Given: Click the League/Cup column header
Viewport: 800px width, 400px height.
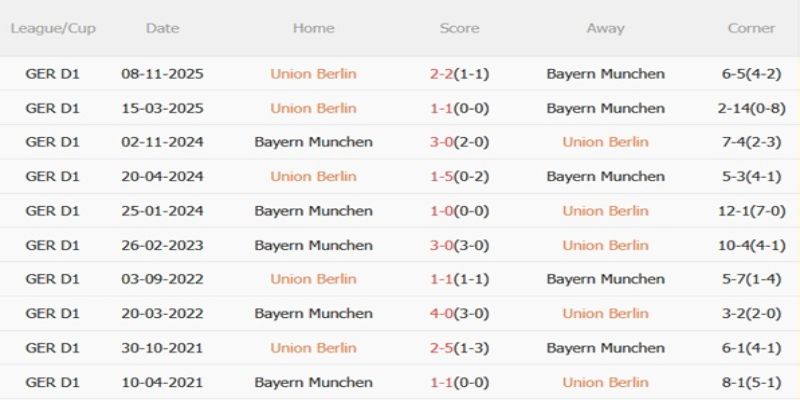Looking at the screenshot, I should [53, 28].
